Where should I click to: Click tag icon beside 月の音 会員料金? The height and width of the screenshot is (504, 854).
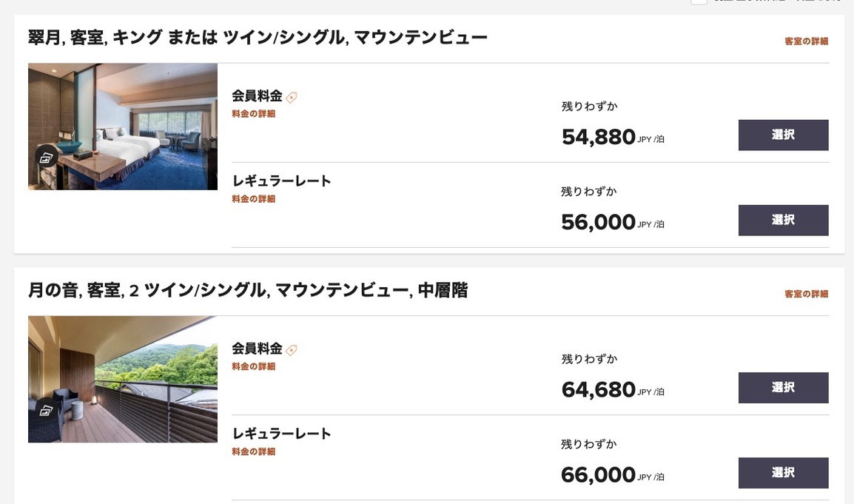click(x=292, y=350)
